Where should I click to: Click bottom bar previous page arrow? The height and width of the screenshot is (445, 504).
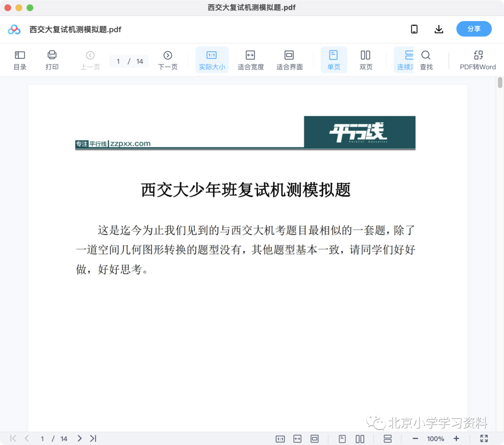[27, 438]
